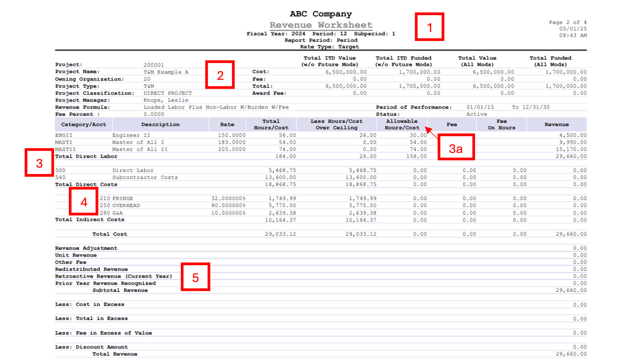The width and height of the screenshot is (626, 364).
Task: Select annotation marker 5 in revenue section
Action: pyautogui.click(x=195, y=277)
